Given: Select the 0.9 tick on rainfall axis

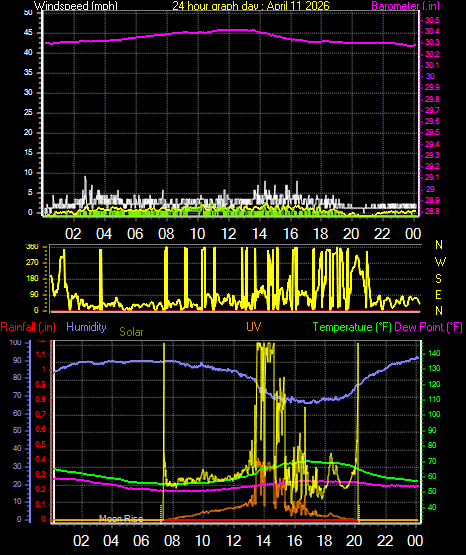Looking at the screenshot, I should [x=41, y=384].
